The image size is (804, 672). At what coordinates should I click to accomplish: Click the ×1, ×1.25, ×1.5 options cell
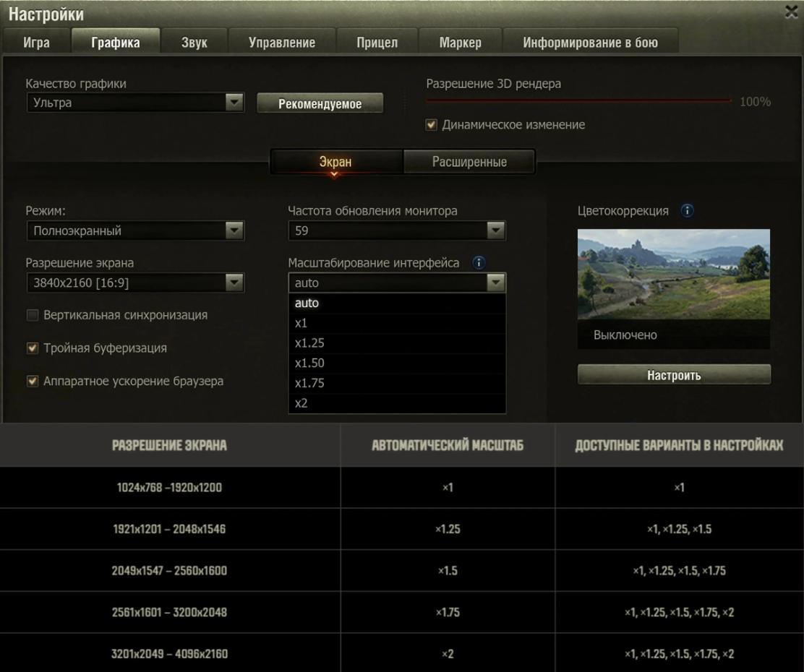(x=680, y=529)
